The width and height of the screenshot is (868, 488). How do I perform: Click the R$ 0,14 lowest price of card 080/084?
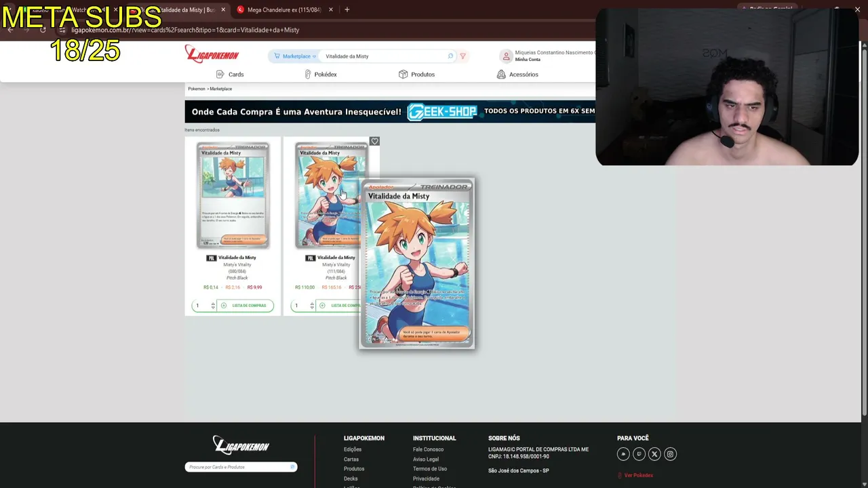pyautogui.click(x=211, y=287)
